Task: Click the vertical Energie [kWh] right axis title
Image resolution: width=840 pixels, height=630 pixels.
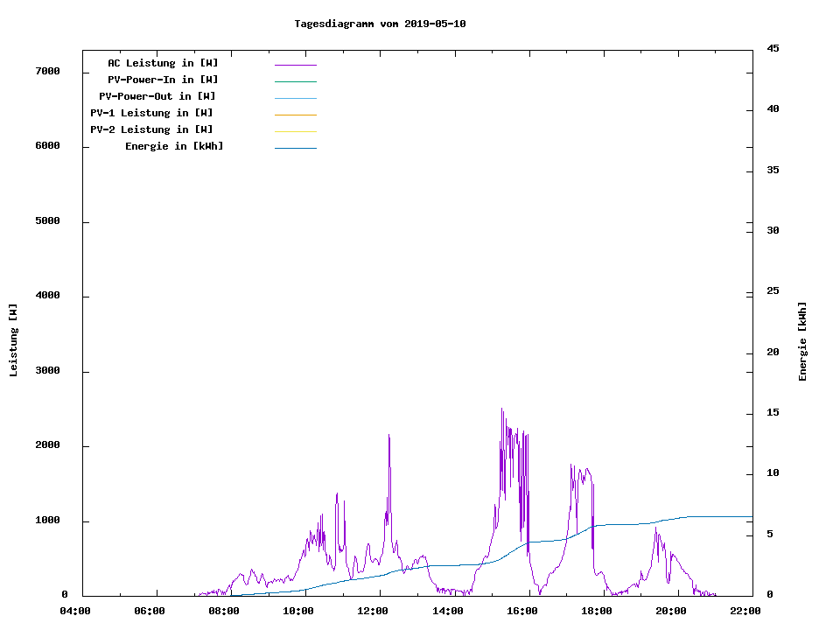Action: click(802, 341)
